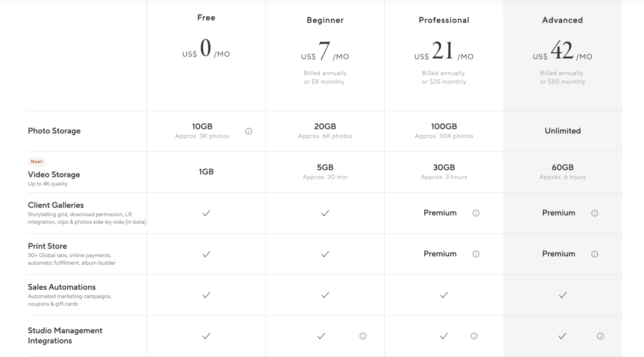This screenshot has width=644, height=357.
Task: Click the info icon beside Professional Client Galleries Premium
Action: click(x=476, y=213)
